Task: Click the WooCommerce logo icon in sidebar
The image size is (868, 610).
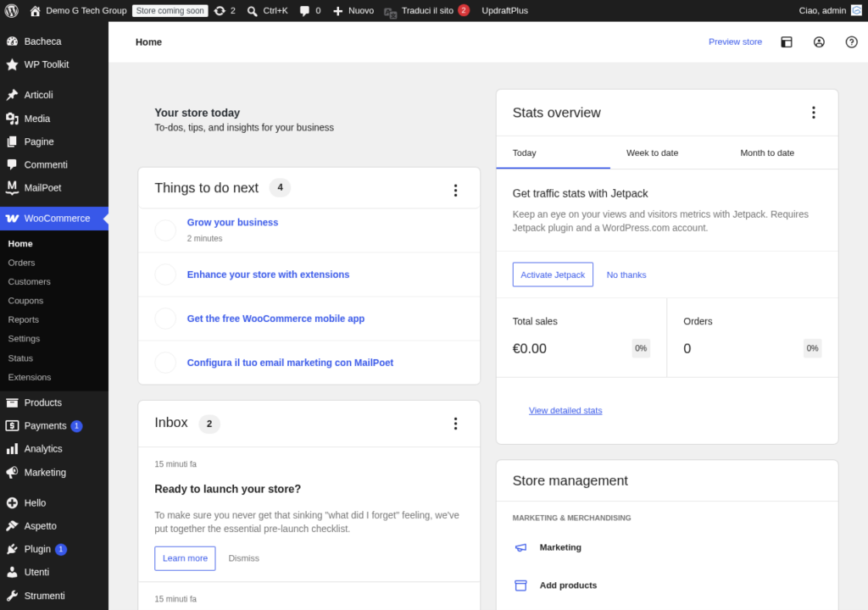Action: tap(12, 218)
